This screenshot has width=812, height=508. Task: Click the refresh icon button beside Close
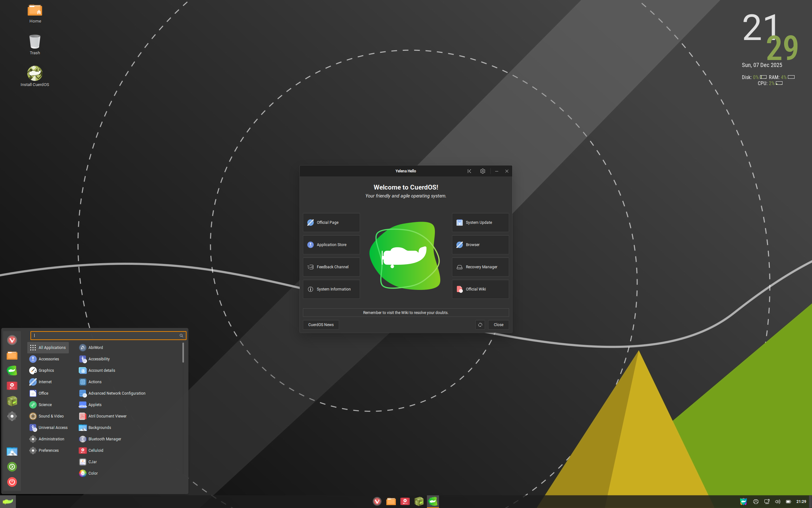(x=480, y=325)
